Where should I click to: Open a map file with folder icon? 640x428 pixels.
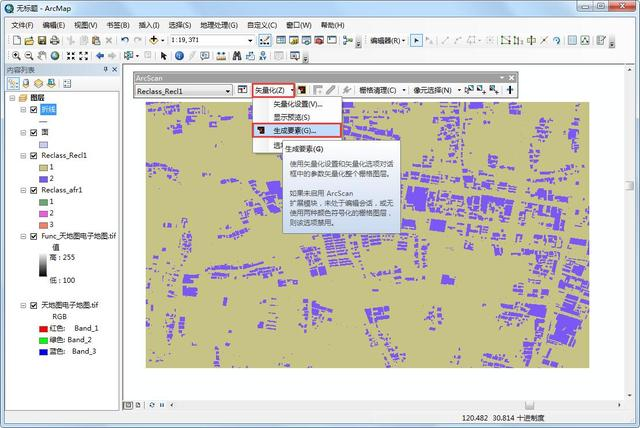29,40
